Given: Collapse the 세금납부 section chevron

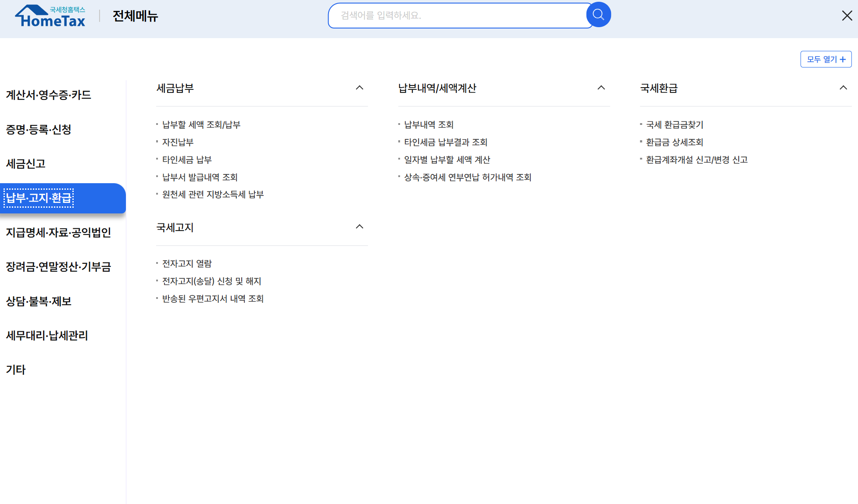Looking at the screenshot, I should pos(359,88).
